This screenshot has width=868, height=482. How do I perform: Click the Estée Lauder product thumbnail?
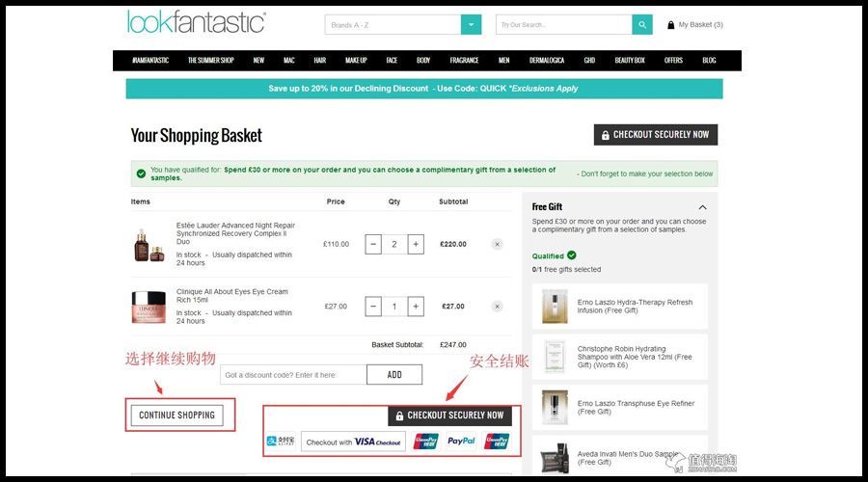pos(149,245)
